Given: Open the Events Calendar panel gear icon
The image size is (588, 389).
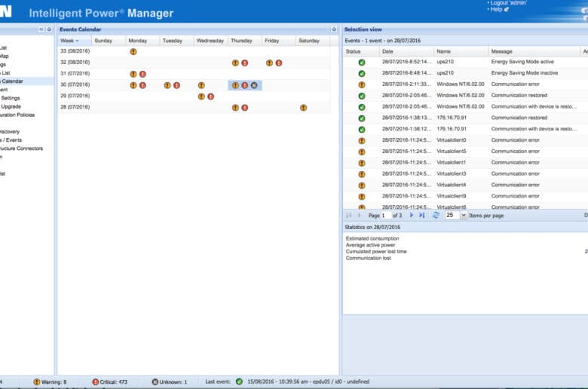Looking at the screenshot, I should click(334, 29).
